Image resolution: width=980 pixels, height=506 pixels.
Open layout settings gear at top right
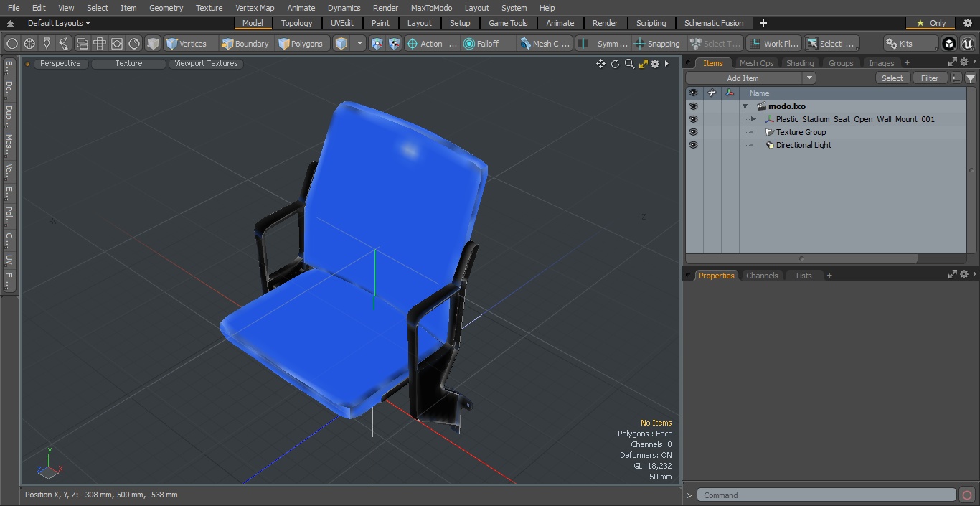tap(967, 23)
